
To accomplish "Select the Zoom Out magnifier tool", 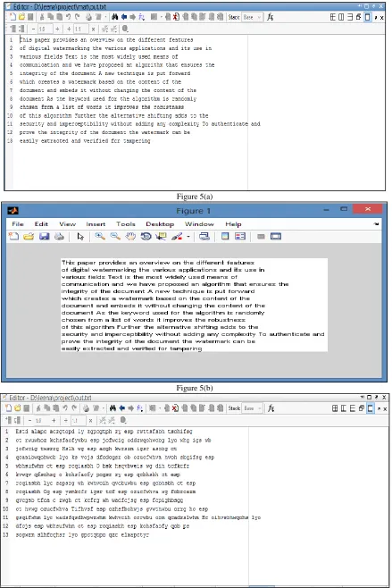I will click(x=115, y=236).
